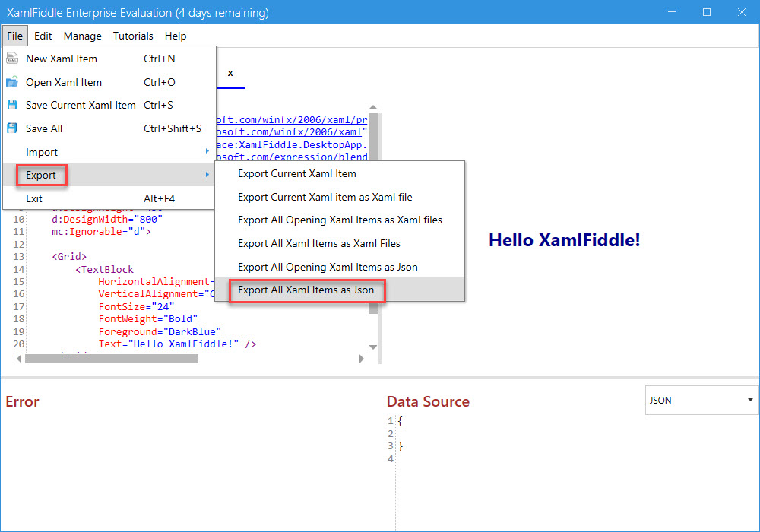Click the horizontal scroll right arrow

[361, 359]
